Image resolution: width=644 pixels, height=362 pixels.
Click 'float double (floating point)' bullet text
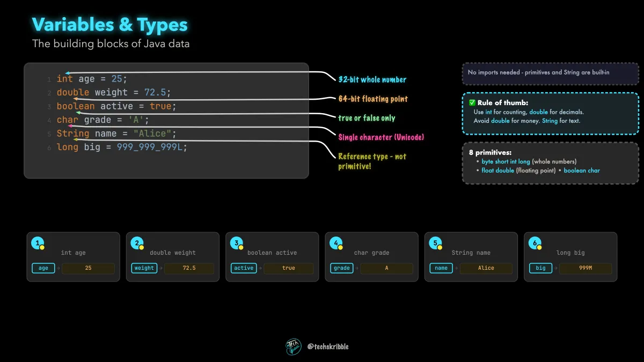[519, 171]
